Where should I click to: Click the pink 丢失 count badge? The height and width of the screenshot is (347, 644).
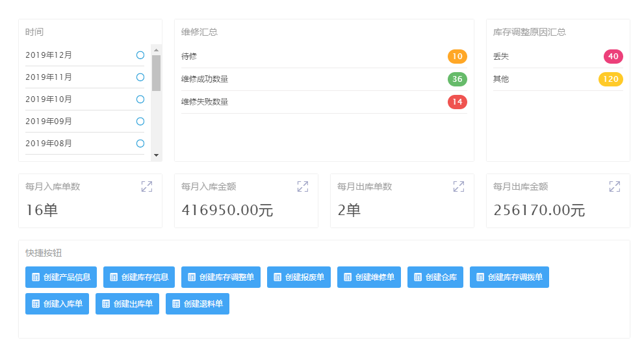point(613,57)
